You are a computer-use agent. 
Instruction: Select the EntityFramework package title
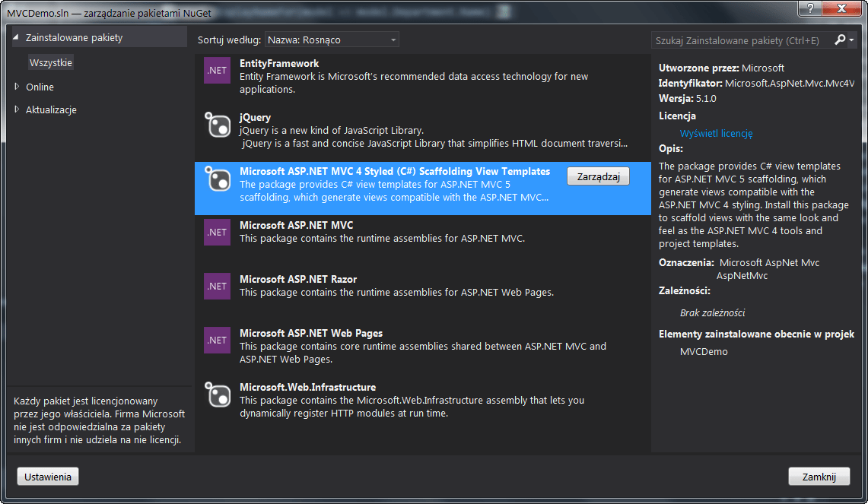point(279,63)
